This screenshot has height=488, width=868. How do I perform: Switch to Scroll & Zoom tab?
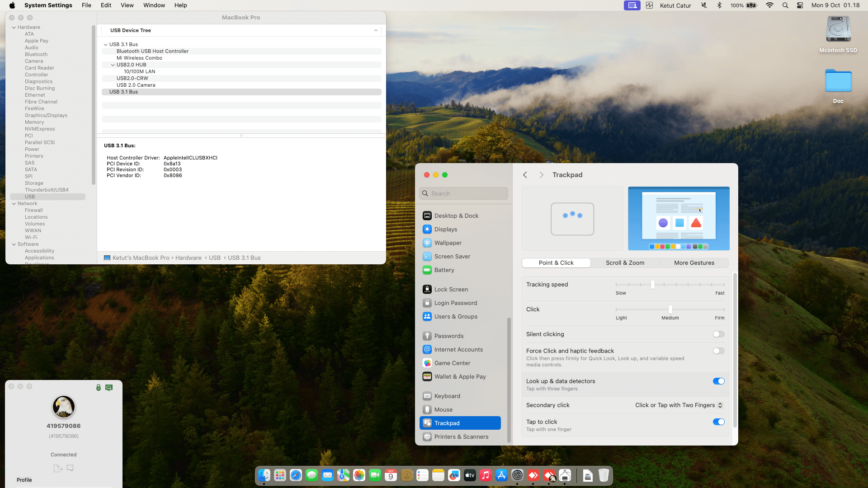[x=625, y=263]
